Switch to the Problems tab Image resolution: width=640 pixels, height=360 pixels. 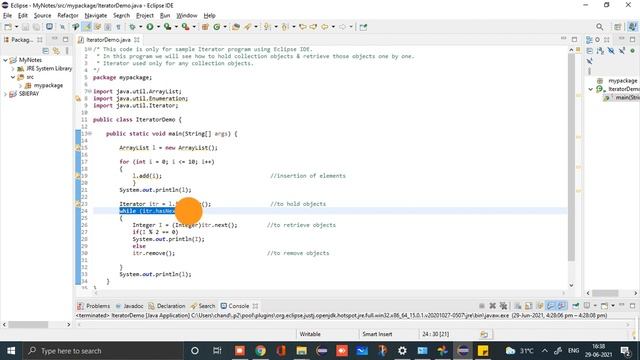point(94,306)
